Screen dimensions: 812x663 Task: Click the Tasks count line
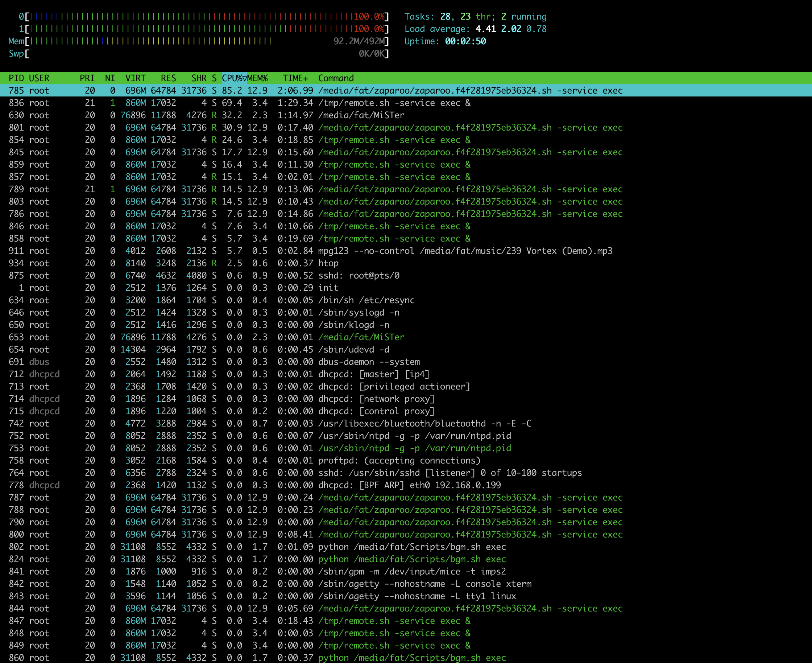tap(475, 16)
